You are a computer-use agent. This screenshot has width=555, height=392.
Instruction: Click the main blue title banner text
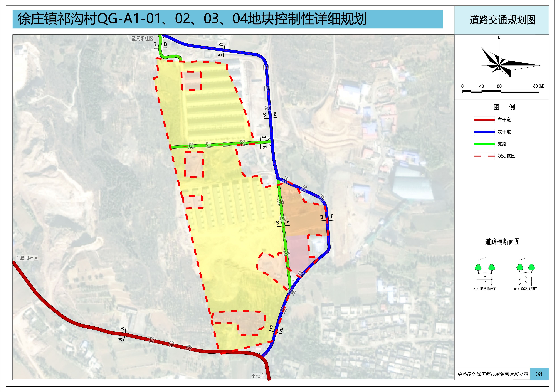pos(192,19)
